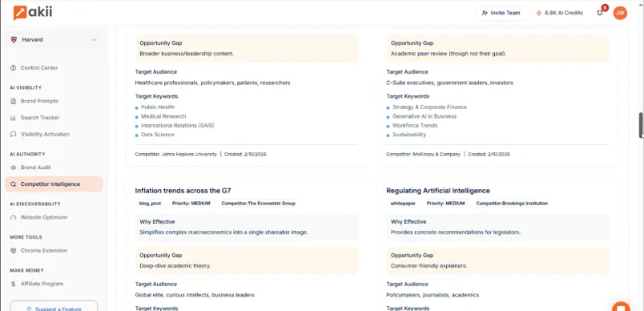Click the Workforce Trends keyword
The image size is (644, 311).
(x=415, y=126)
